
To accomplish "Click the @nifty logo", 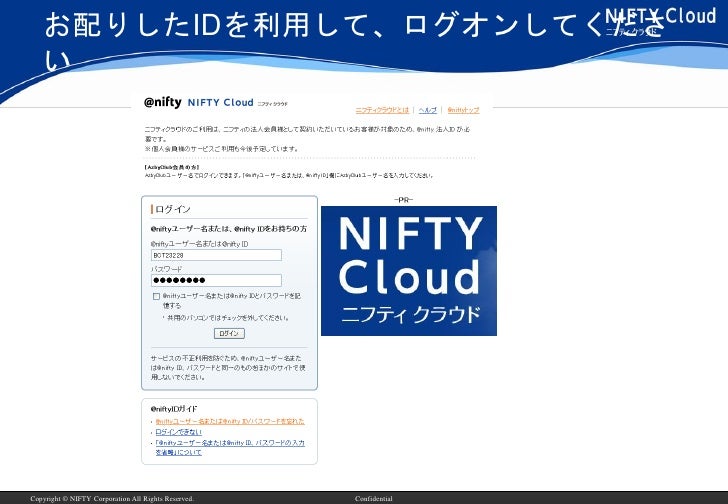I will [x=162, y=102].
